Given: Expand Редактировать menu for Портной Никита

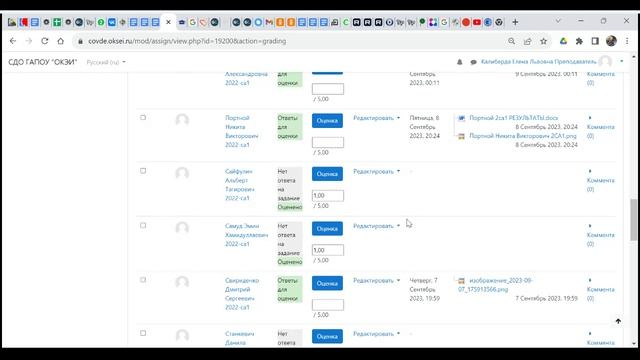Looking at the screenshot, I should point(376,118).
